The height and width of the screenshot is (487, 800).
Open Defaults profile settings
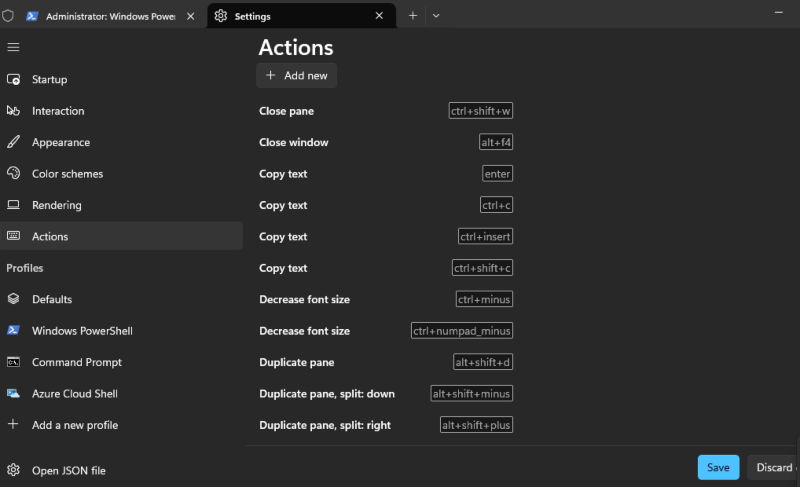click(x=121, y=299)
